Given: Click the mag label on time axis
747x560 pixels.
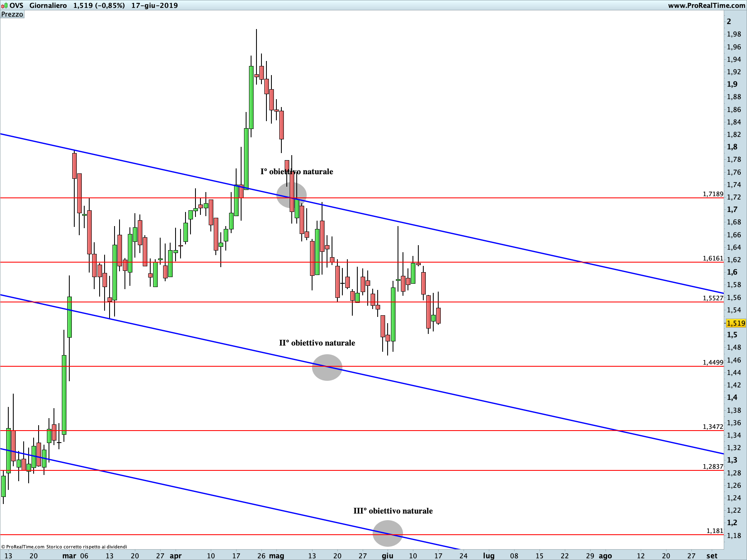Looking at the screenshot, I should tap(277, 556).
